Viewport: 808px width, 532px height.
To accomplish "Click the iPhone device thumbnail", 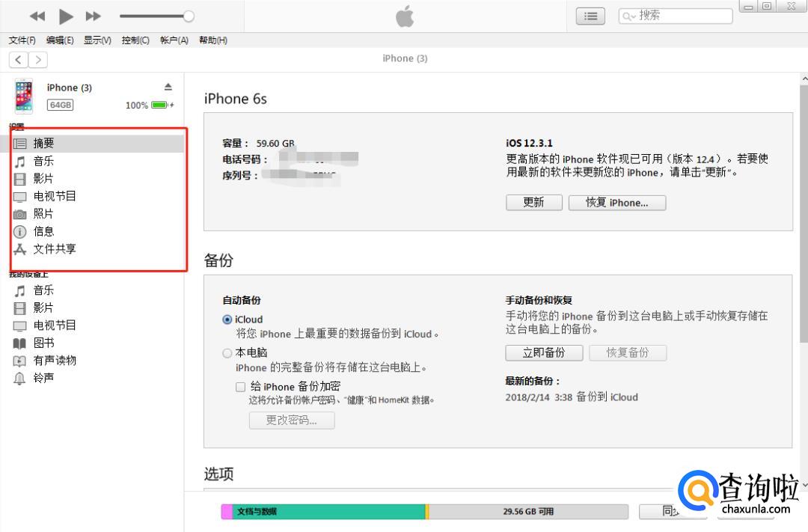I will coord(24,96).
